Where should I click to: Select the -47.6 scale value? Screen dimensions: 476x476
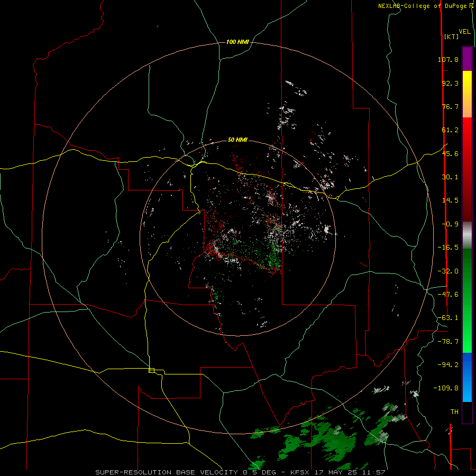[x=448, y=295]
